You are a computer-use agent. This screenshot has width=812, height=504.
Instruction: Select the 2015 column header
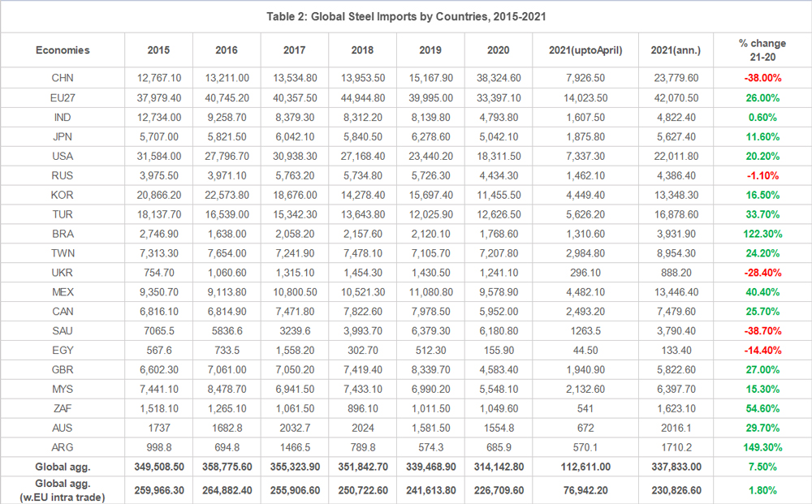pos(158,50)
